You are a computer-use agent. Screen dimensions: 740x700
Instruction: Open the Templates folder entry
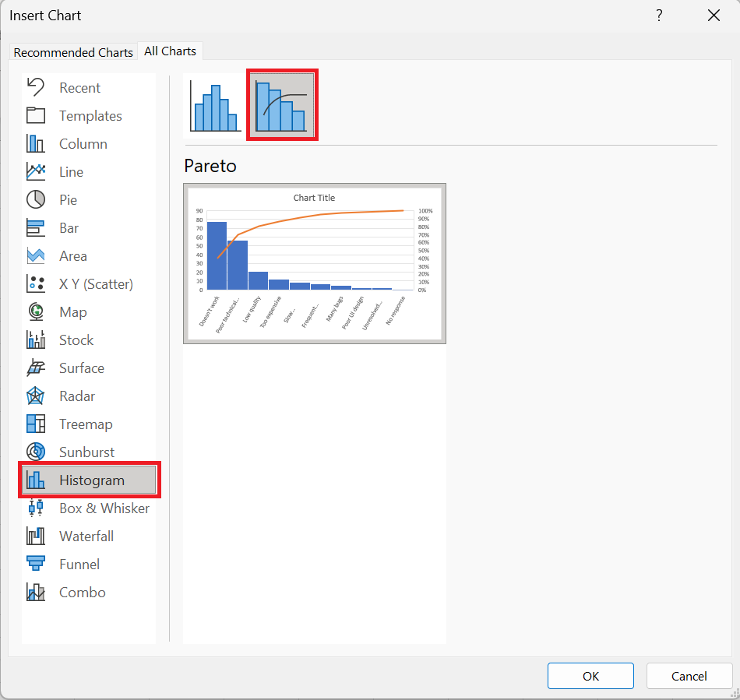pos(89,115)
